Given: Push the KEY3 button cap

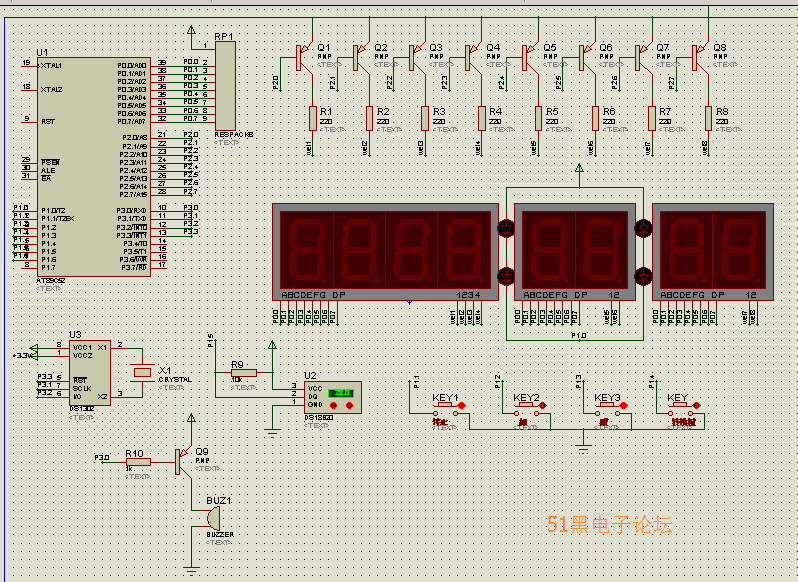Looking at the screenshot, I should tap(608, 404).
